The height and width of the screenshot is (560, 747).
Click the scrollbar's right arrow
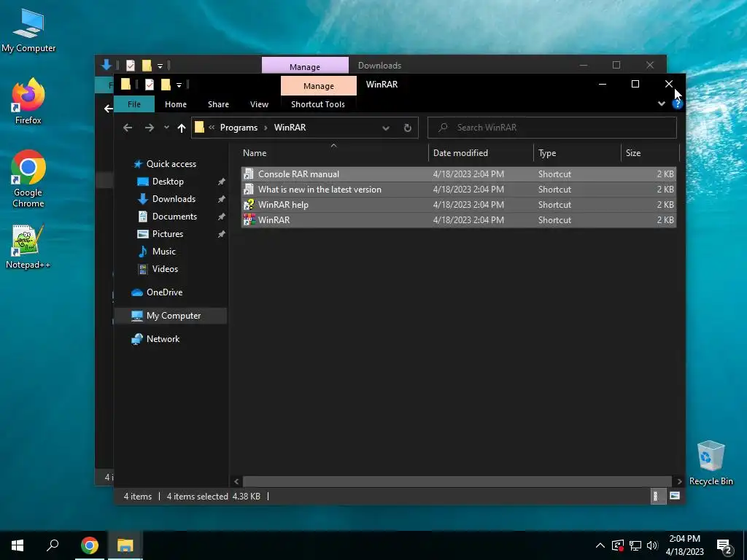[x=679, y=481]
